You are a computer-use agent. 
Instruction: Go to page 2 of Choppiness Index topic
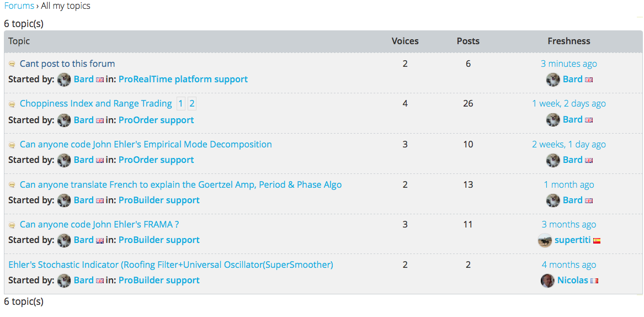coord(192,103)
